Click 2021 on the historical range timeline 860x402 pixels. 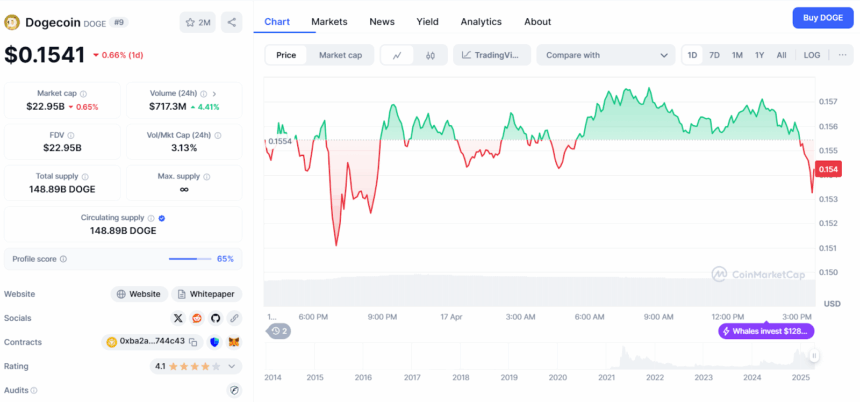[607, 377]
